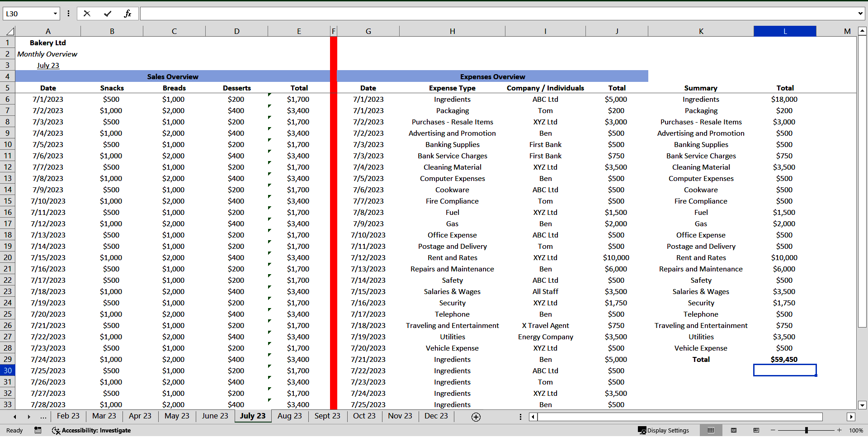Screen dimensions: 868x437
Task: Click the name box resize dots
Action: [x=68, y=14]
